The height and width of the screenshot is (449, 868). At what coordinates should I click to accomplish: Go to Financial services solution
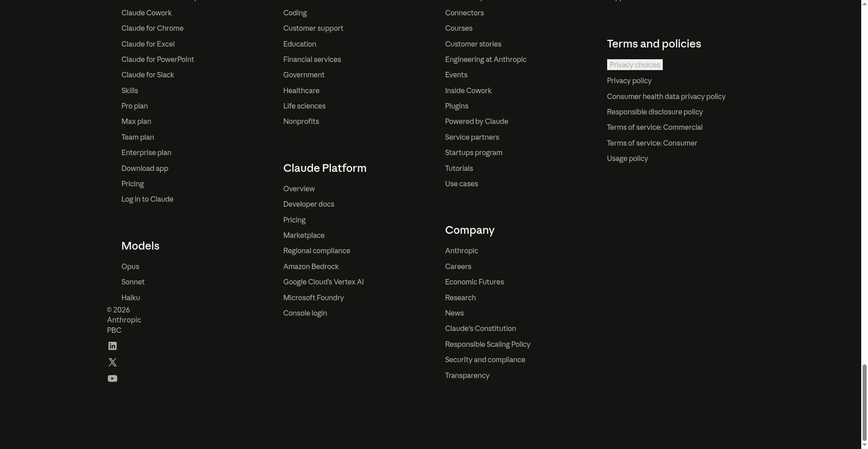(311, 59)
